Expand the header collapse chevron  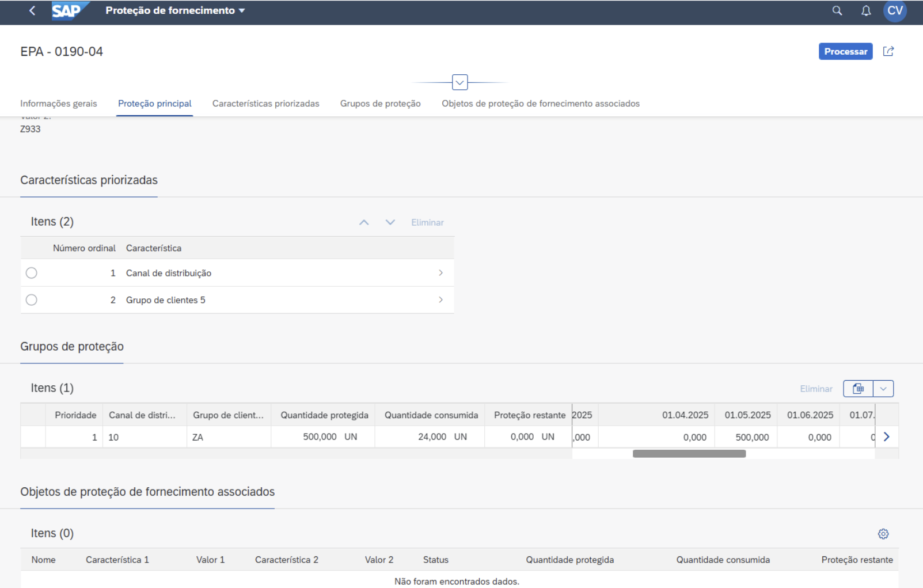pos(459,82)
